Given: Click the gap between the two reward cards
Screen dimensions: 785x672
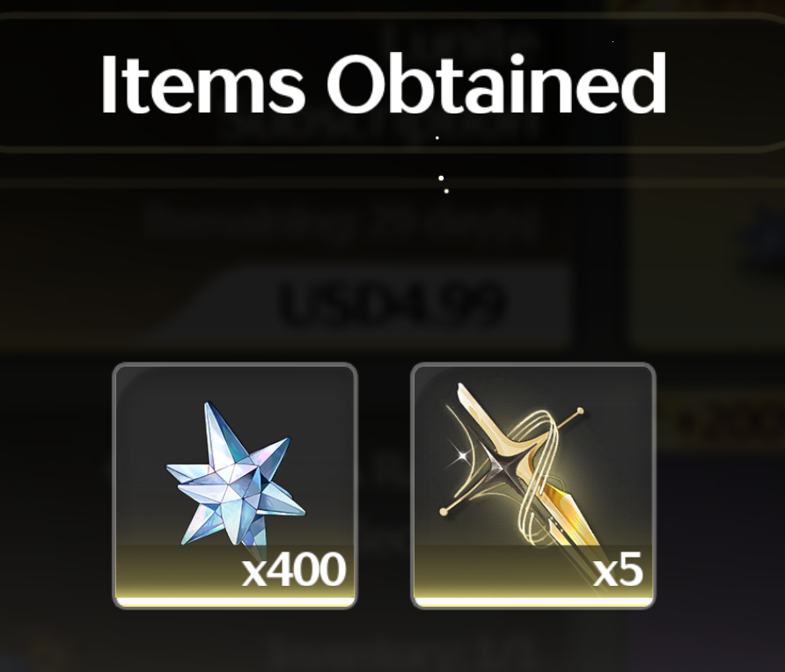Looking at the screenshot, I should (x=384, y=486).
